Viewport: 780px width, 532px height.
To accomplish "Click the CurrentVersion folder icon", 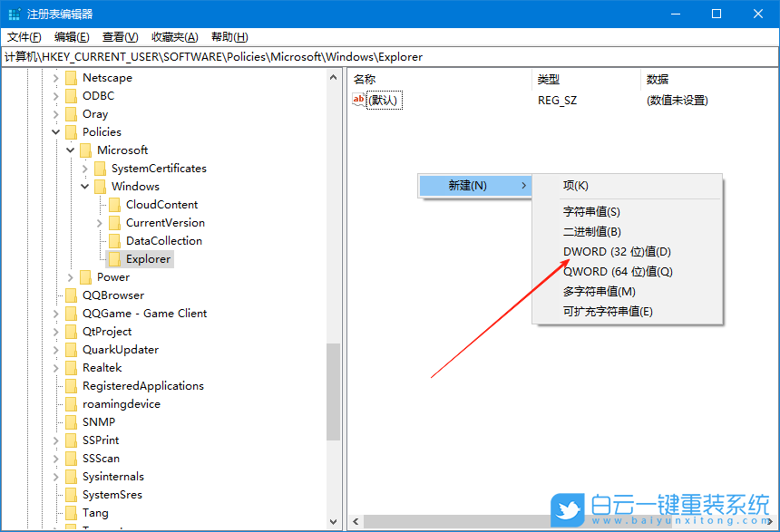I will (x=114, y=222).
